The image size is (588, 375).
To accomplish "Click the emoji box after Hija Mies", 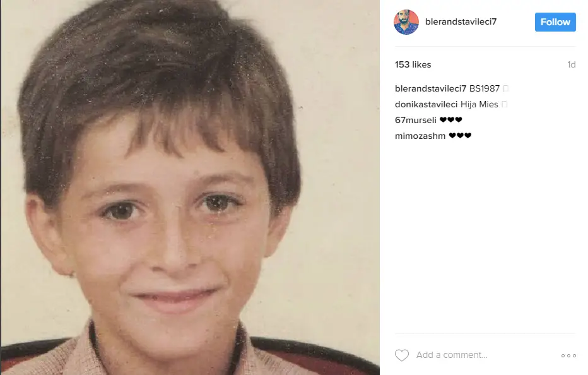I will point(504,104).
